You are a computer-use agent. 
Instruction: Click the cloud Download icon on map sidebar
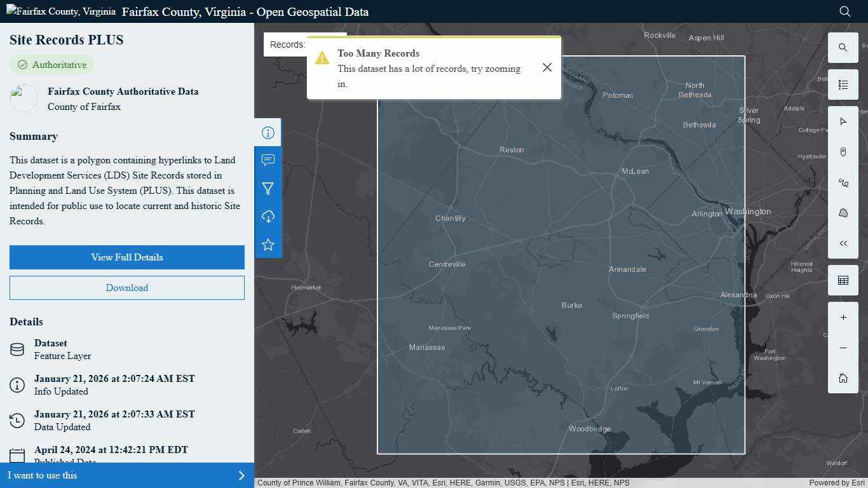tap(268, 216)
